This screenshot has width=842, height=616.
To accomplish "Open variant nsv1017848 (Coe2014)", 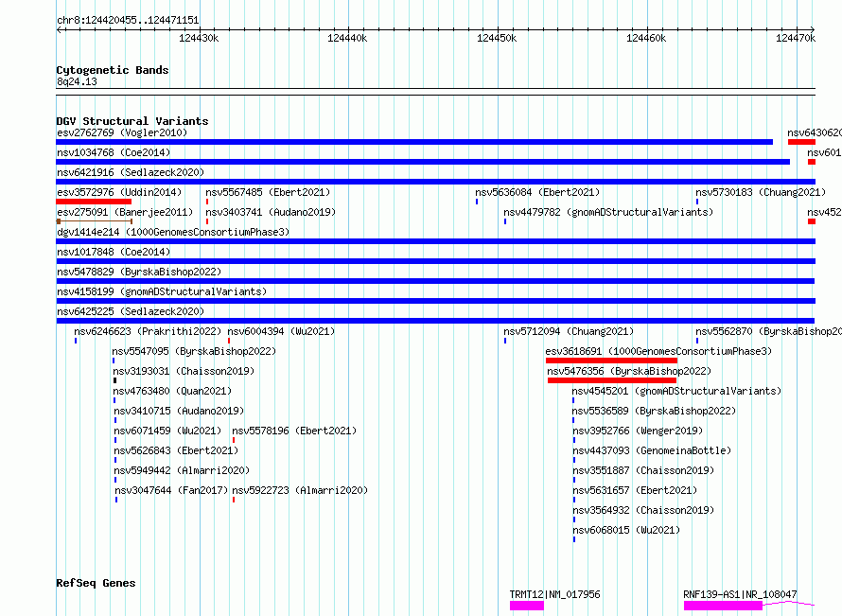I will 114,252.
